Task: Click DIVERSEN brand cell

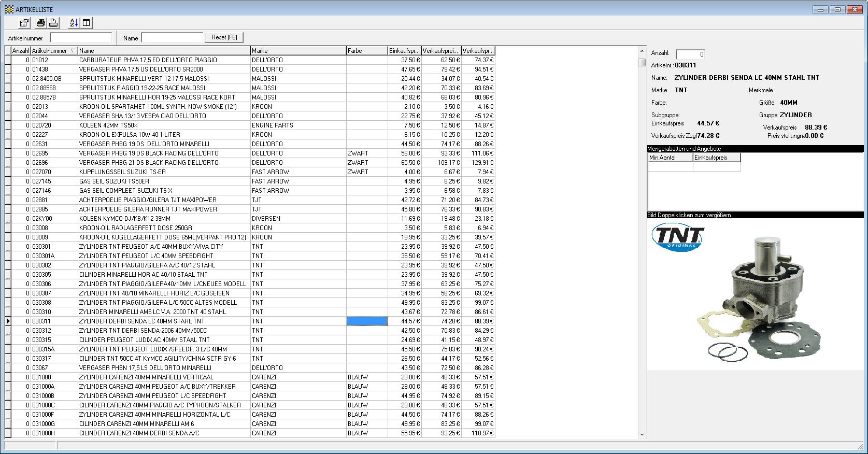Action: point(298,219)
